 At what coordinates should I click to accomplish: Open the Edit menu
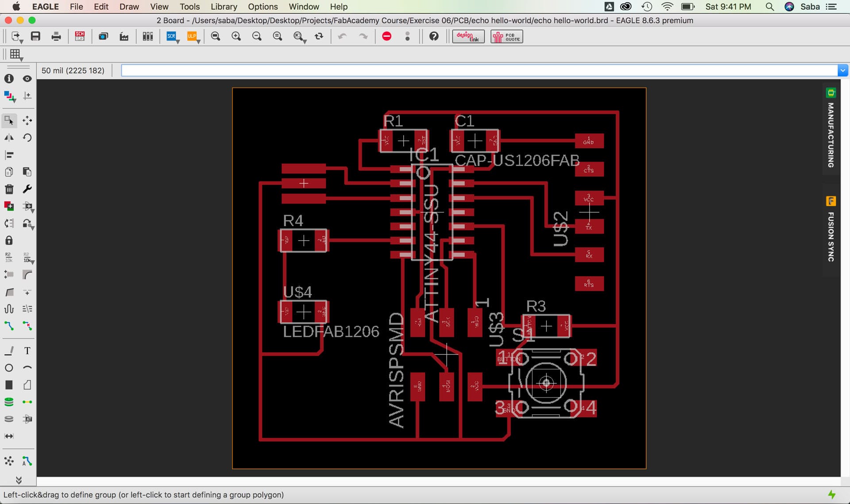(101, 7)
